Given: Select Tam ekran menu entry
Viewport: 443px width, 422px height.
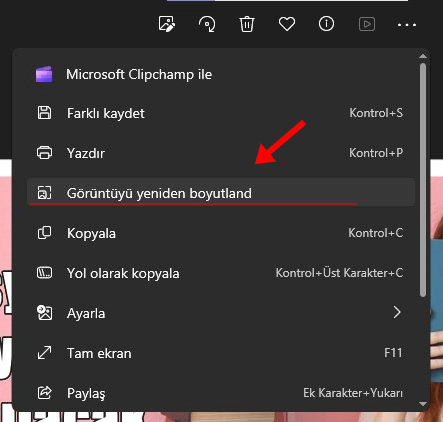Looking at the screenshot, I should pos(221,353).
